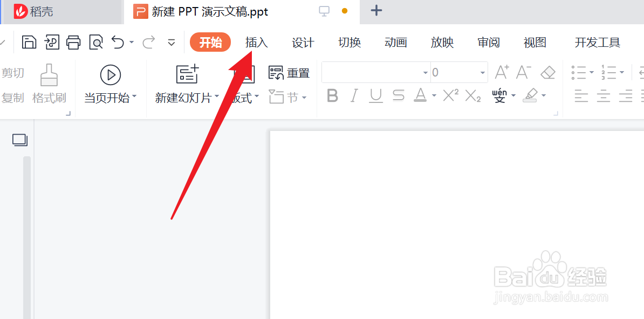Image resolution: width=644 pixels, height=319 pixels.
Task: Click the Save icon
Action: pos(29,41)
